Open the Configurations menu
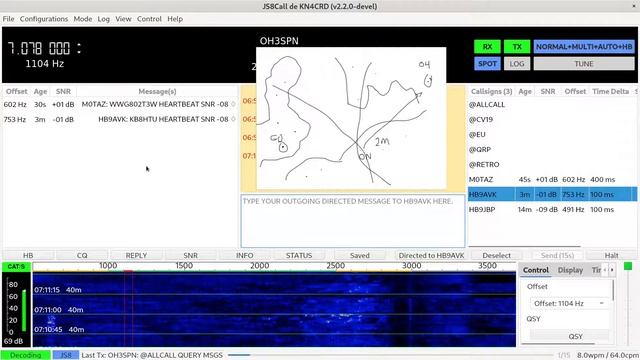Image resolution: width=640 pixels, height=360 pixels. [44, 19]
